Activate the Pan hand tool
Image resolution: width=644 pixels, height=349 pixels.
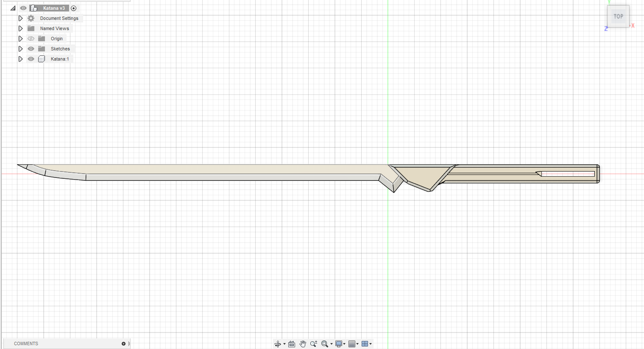(303, 344)
